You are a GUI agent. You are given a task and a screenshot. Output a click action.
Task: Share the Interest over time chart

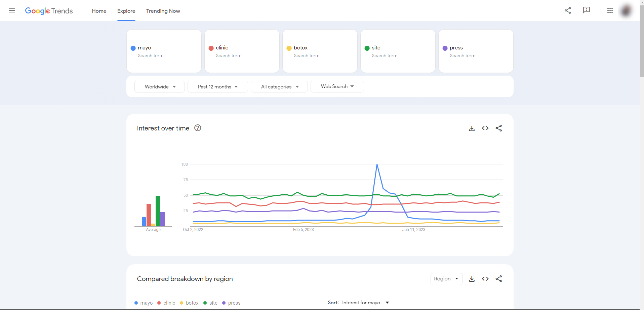tap(499, 128)
